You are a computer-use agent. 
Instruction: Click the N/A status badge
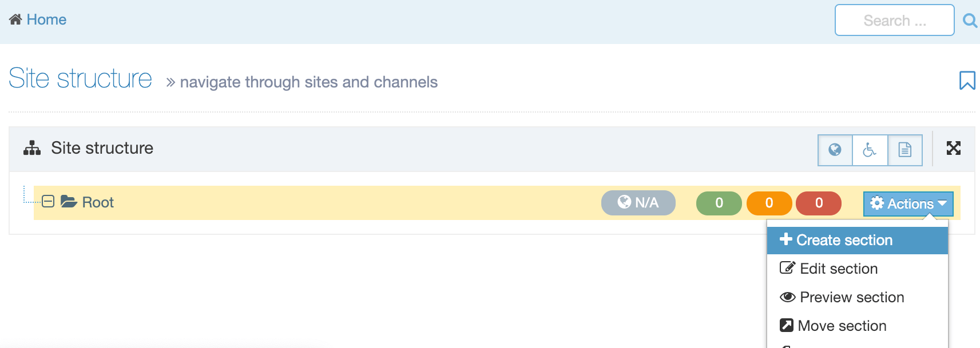pos(638,203)
